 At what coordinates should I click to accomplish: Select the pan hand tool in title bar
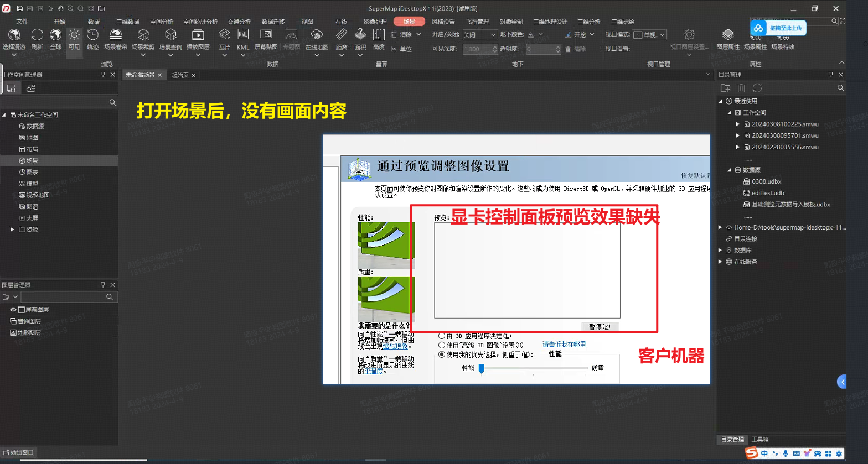coord(61,8)
